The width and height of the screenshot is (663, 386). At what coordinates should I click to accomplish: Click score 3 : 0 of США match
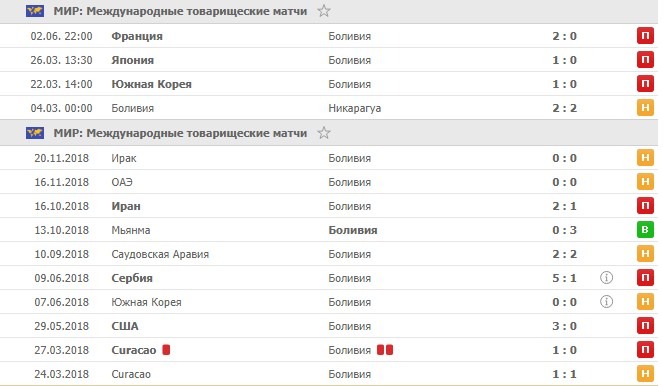564,326
